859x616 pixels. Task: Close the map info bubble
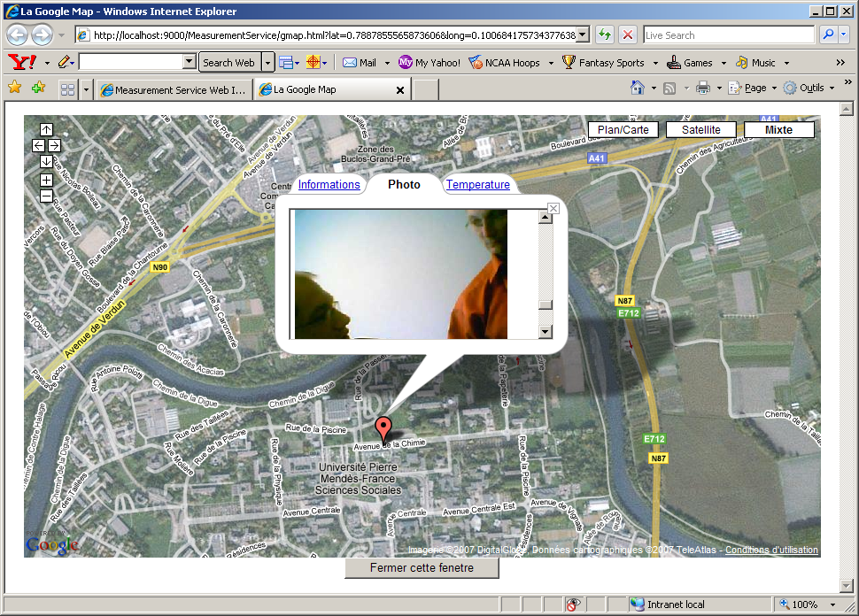pyautogui.click(x=553, y=208)
